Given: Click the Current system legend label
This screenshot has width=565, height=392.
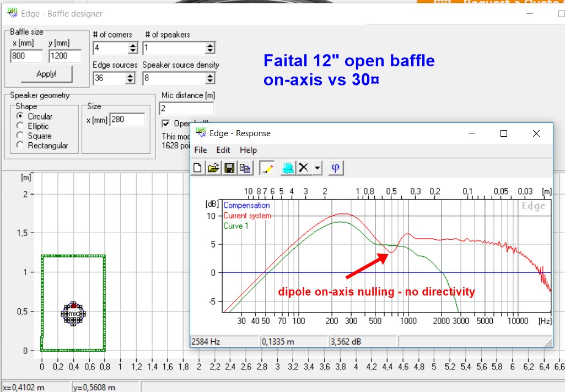Looking at the screenshot, I should click(x=247, y=216).
